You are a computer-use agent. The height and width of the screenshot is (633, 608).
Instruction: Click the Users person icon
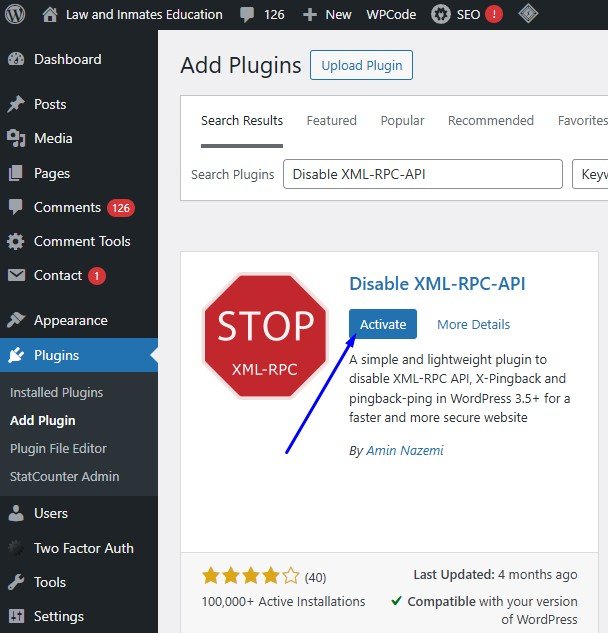16,514
